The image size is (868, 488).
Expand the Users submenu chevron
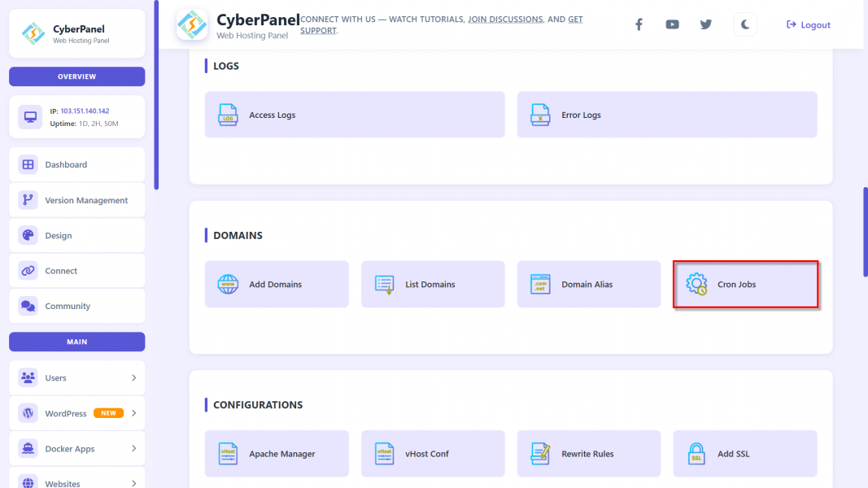pos(134,378)
